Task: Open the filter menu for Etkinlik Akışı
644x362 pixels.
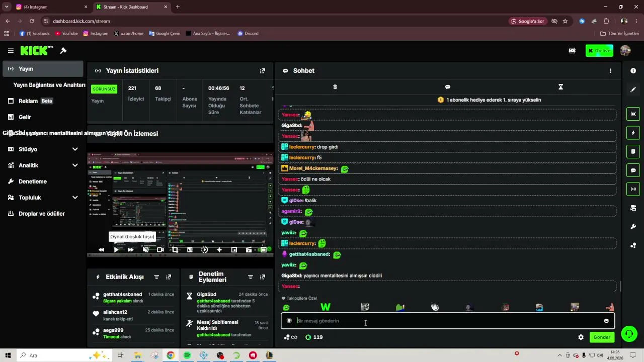Action: (156, 277)
